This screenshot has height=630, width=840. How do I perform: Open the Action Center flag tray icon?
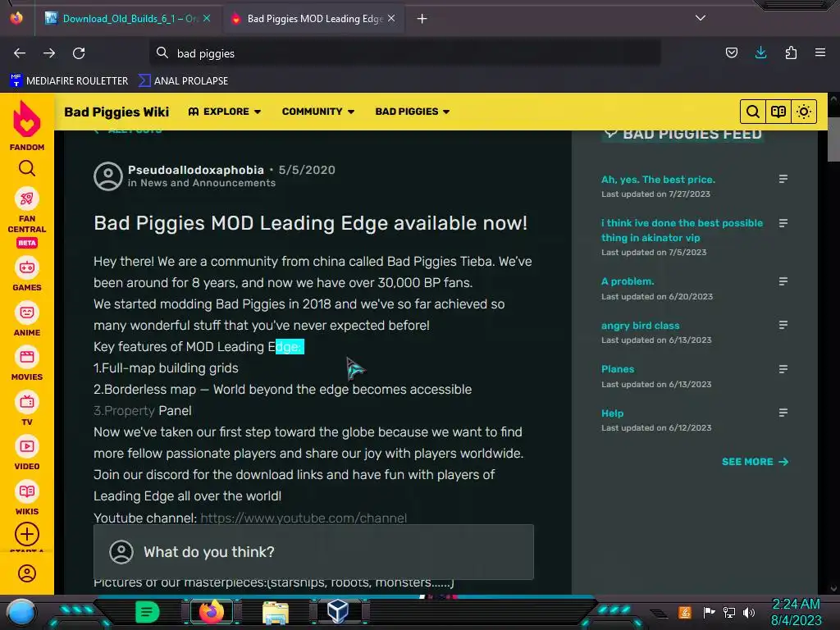(709, 612)
